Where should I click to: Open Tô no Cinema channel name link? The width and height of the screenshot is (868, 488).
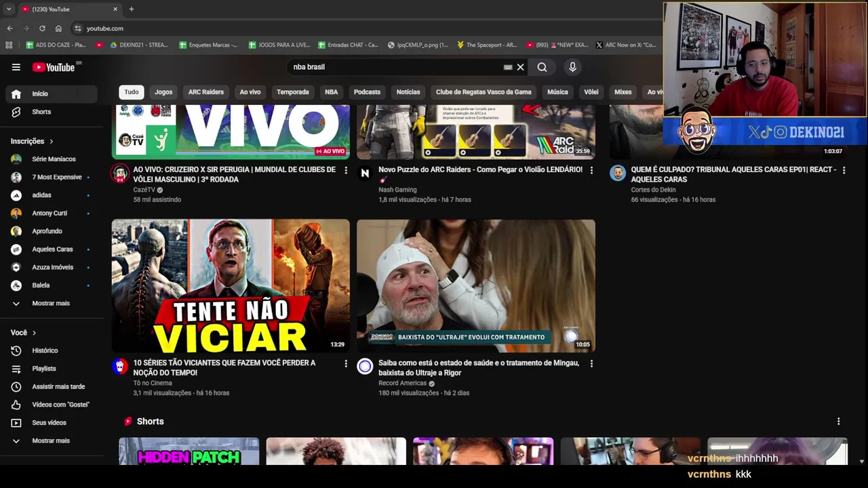pos(153,383)
